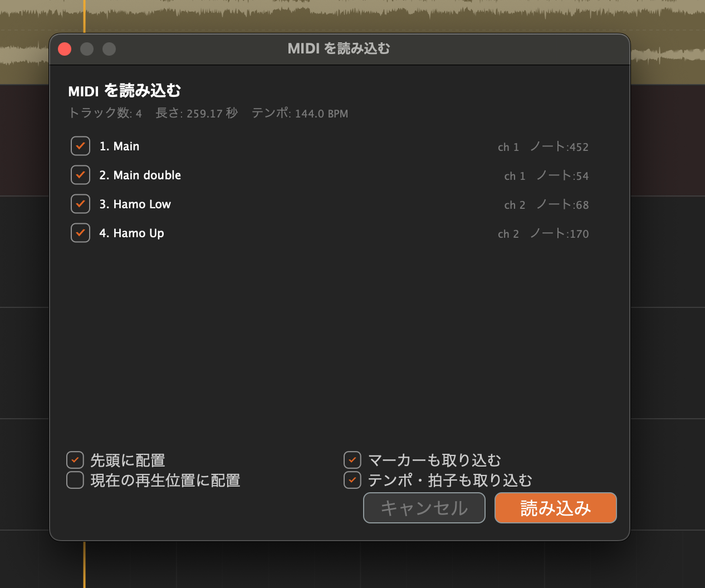Click the 'ノート:68' note count
Image resolution: width=705 pixels, height=588 pixels.
[562, 205]
